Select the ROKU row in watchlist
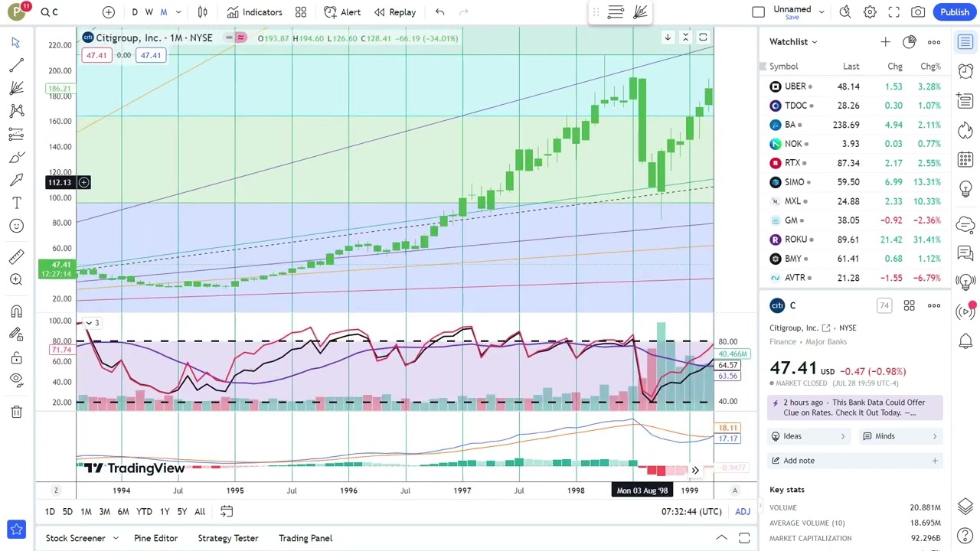 tap(854, 240)
